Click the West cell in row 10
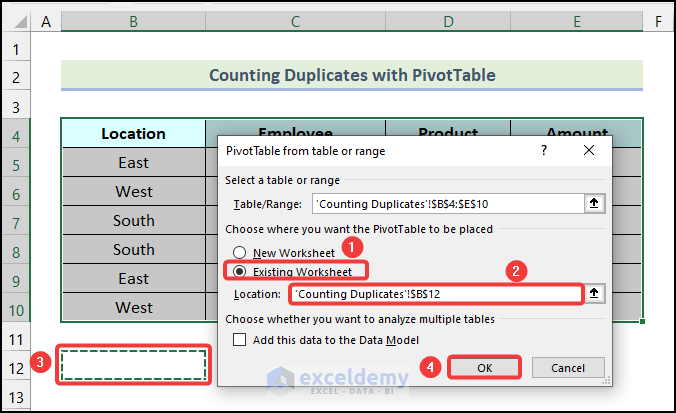Viewport: 676px width, 413px height. click(134, 307)
